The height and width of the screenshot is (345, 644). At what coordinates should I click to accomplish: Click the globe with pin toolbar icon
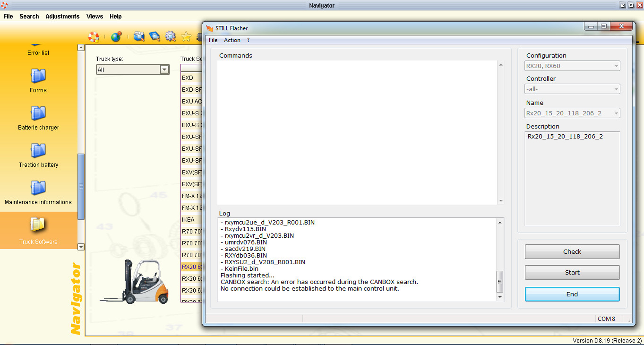(116, 37)
